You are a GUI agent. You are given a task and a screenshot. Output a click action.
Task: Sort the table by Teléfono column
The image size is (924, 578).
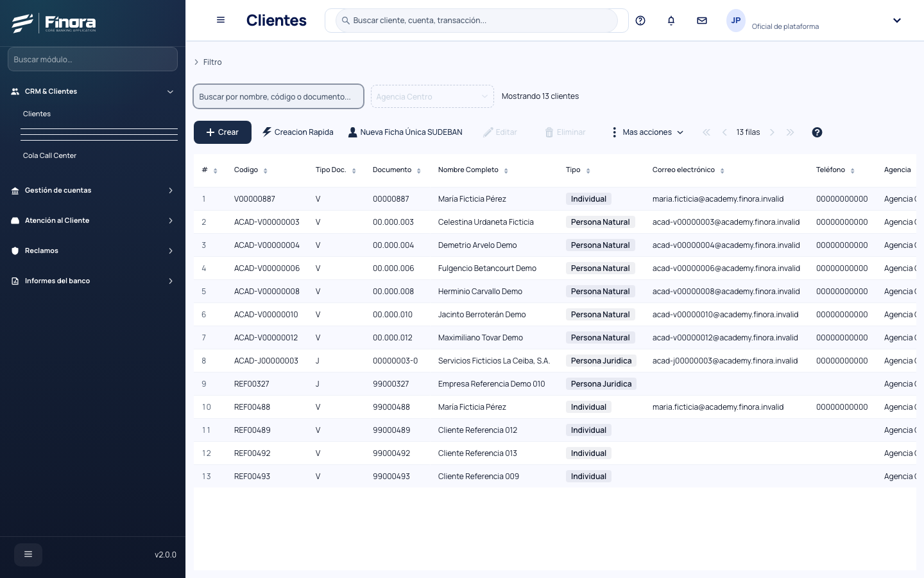tap(853, 171)
